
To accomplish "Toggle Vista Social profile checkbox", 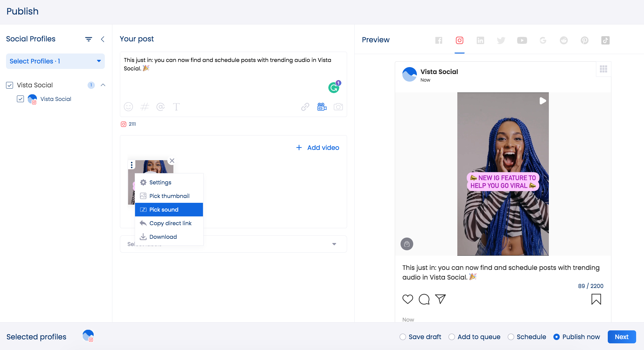I will [x=20, y=99].
